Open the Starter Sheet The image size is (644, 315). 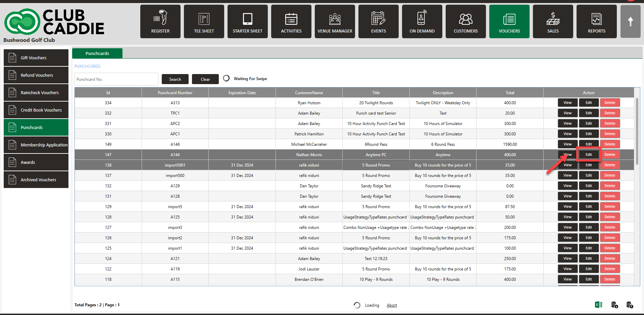point(248,21)
